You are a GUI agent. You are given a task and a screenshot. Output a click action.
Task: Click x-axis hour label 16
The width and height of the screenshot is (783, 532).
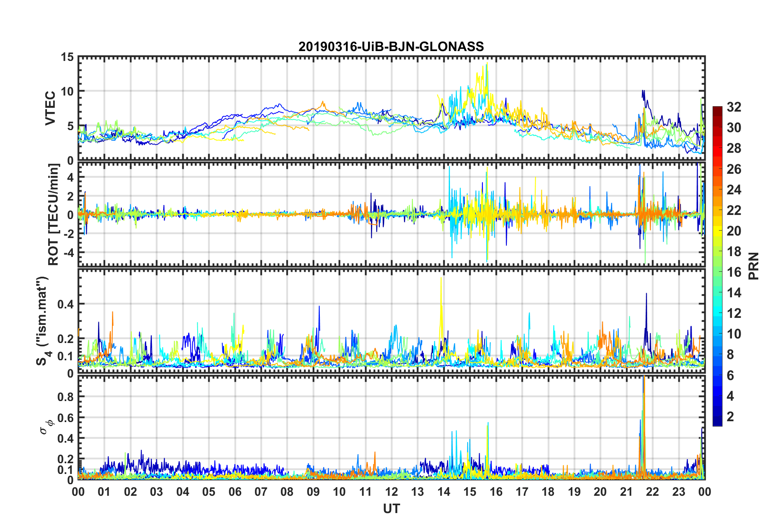pyautogui.click(x=496, y=492)
